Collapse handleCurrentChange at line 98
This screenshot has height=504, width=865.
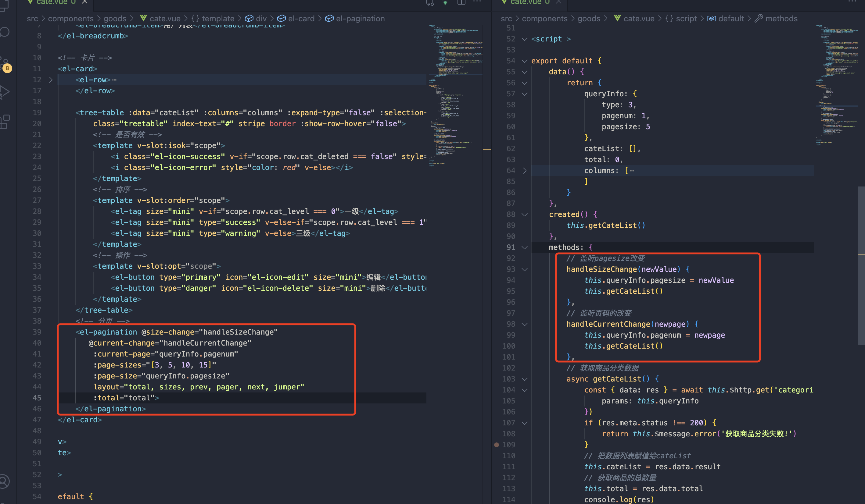tap(525, 324)
